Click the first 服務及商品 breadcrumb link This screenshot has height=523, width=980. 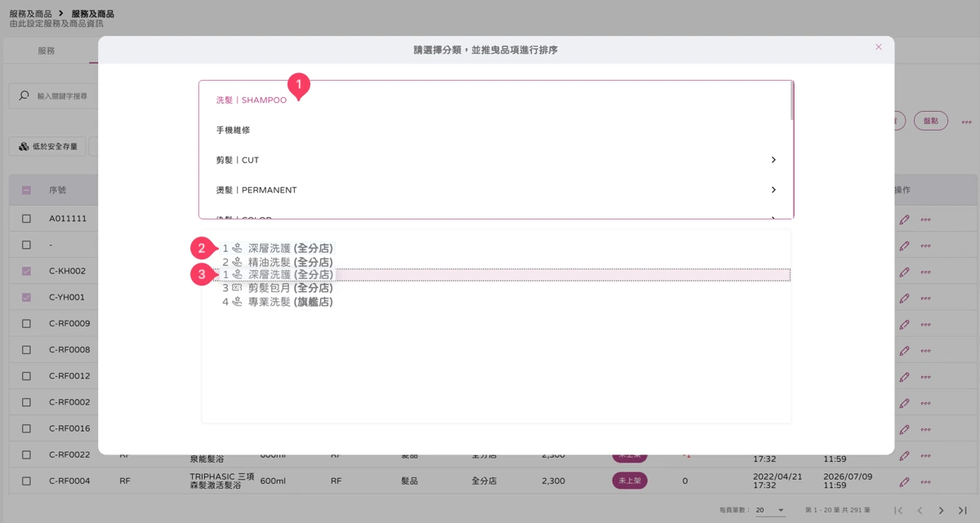coord(30,14)
